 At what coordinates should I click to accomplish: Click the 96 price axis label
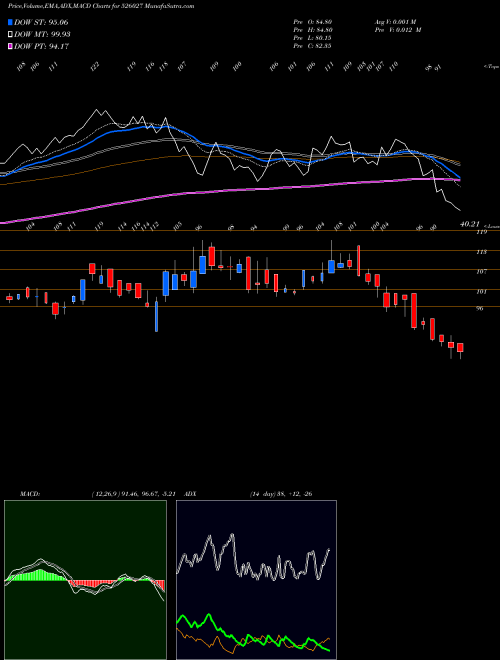pyautogui.click(x=480, y=308)
